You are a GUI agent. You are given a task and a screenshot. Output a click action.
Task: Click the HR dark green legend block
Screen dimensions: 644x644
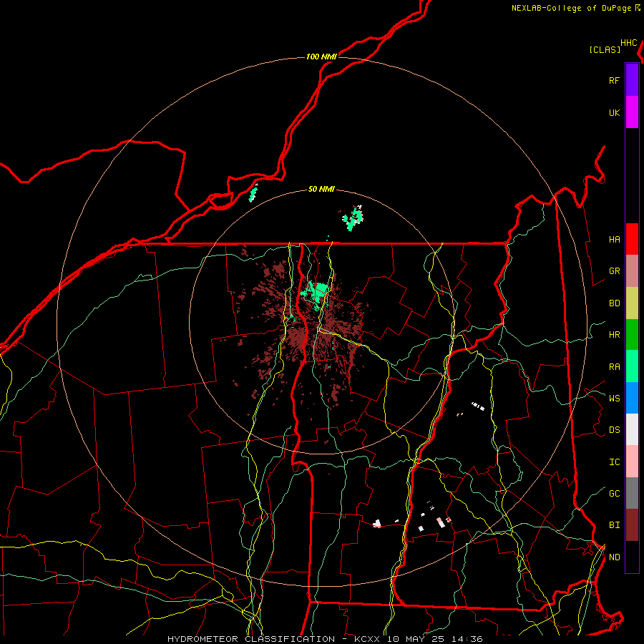(x=632, y=335)
